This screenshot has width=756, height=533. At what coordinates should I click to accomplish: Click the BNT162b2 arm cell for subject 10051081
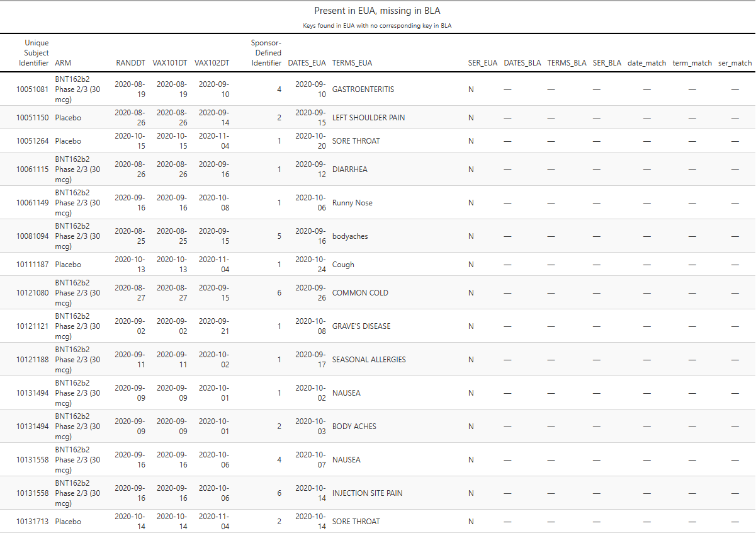pos(77,89)
